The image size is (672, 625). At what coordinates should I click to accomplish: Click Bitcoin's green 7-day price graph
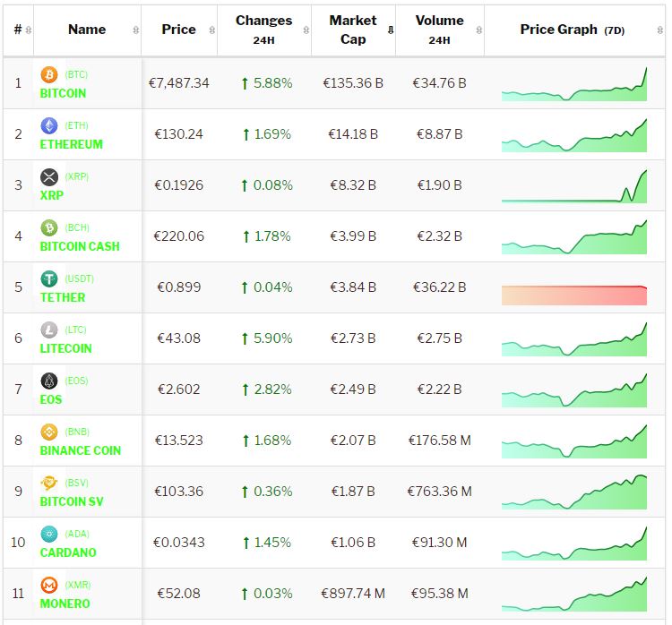(x=574, y=87)
